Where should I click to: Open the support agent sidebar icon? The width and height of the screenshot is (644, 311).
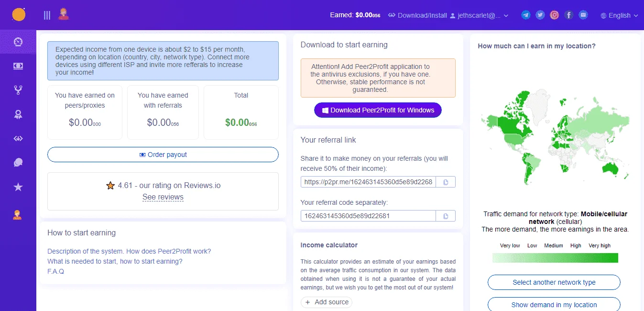point(18,215)
